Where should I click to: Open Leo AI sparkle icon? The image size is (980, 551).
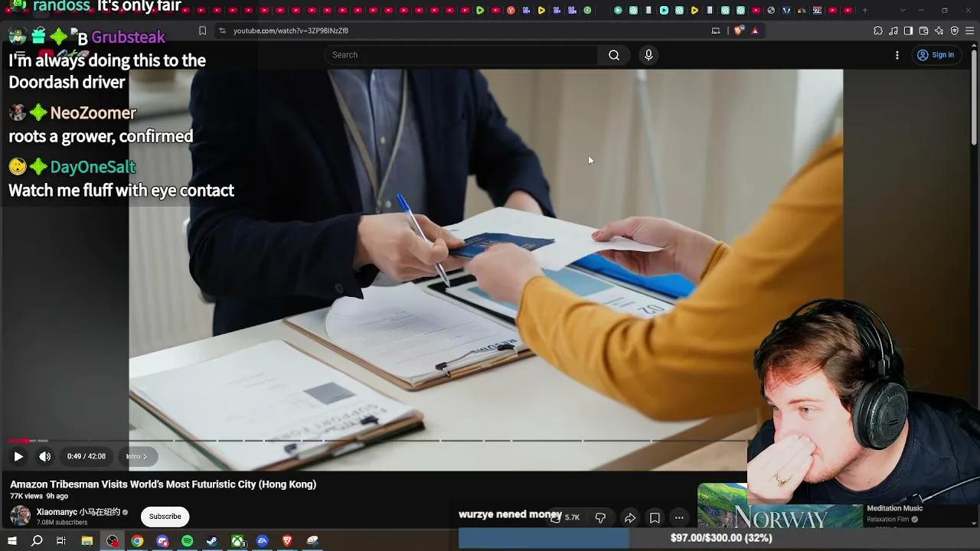(939, 31)
